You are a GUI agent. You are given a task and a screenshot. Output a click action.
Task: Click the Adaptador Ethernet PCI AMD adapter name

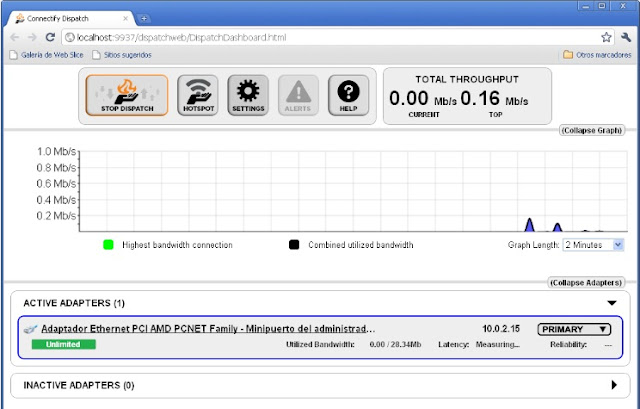[x=208, y=329]
